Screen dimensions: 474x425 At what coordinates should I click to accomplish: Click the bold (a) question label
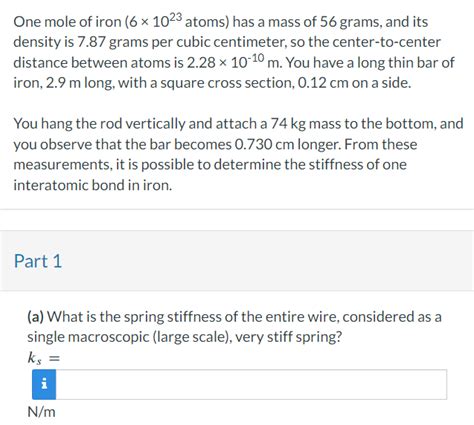click(x=35, y=317)
